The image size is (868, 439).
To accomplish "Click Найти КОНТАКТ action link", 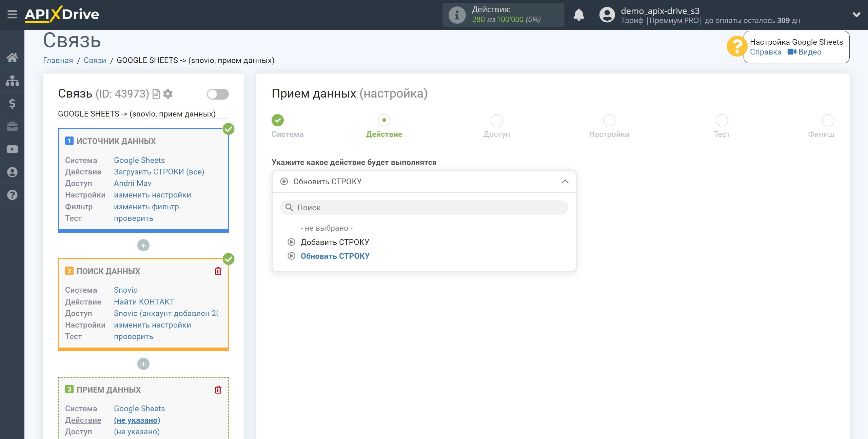I will 144,302.
